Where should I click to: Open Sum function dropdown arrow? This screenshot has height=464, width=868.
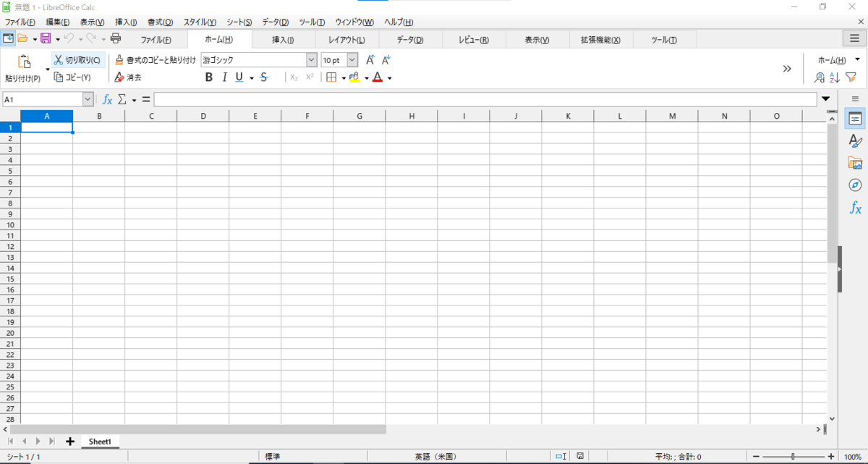tap(134, 100)
